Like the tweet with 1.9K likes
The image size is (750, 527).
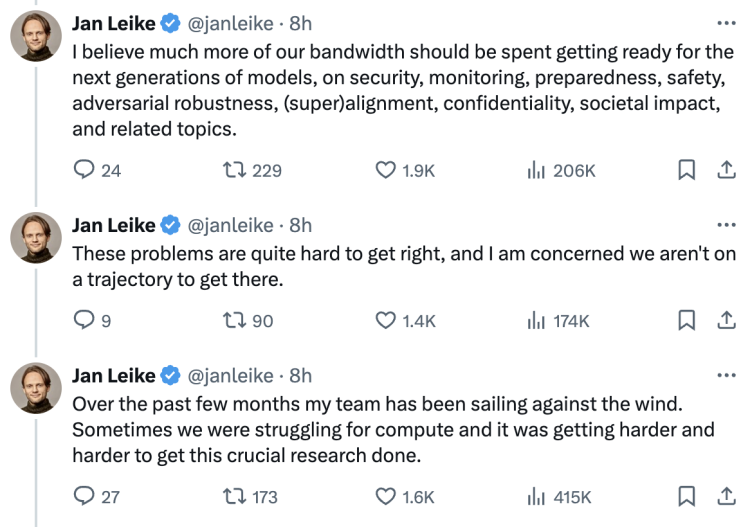pos(386,170)
